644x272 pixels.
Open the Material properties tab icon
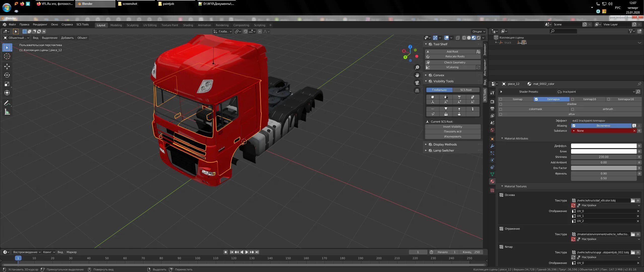pyautogui.click(x=492, y=181)
